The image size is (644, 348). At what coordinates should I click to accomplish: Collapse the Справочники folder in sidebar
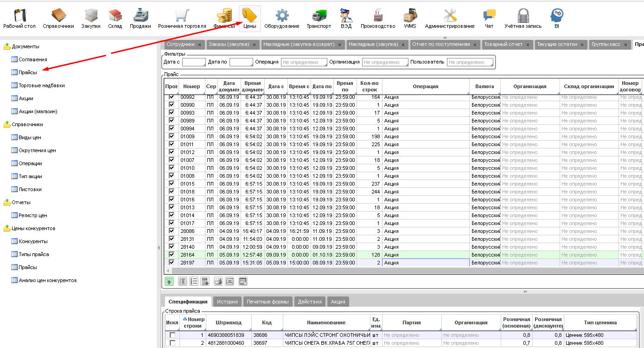click(7, 124)
